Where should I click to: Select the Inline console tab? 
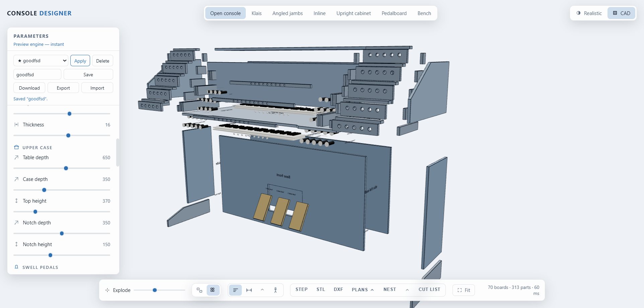click(x=319, y=13)
